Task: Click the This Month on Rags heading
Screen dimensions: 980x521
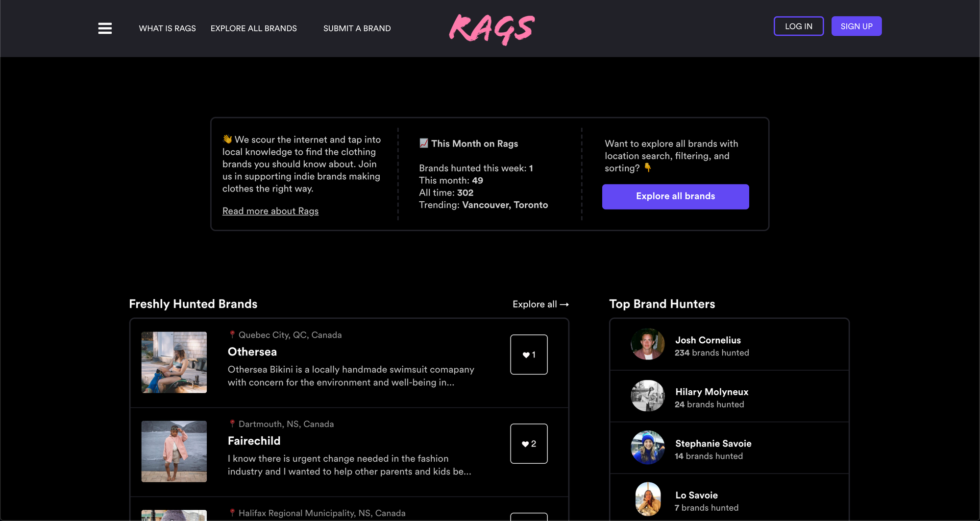Action: tap(469, 143)
